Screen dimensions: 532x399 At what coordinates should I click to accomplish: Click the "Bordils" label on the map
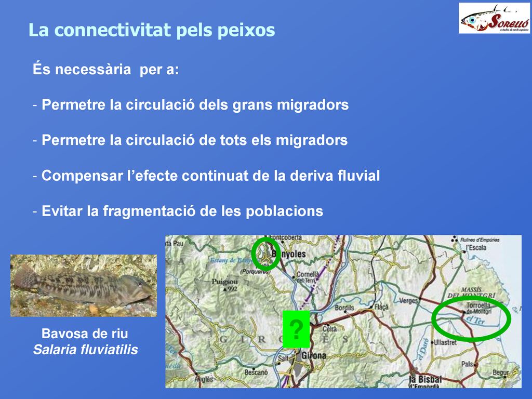[344, 308]
